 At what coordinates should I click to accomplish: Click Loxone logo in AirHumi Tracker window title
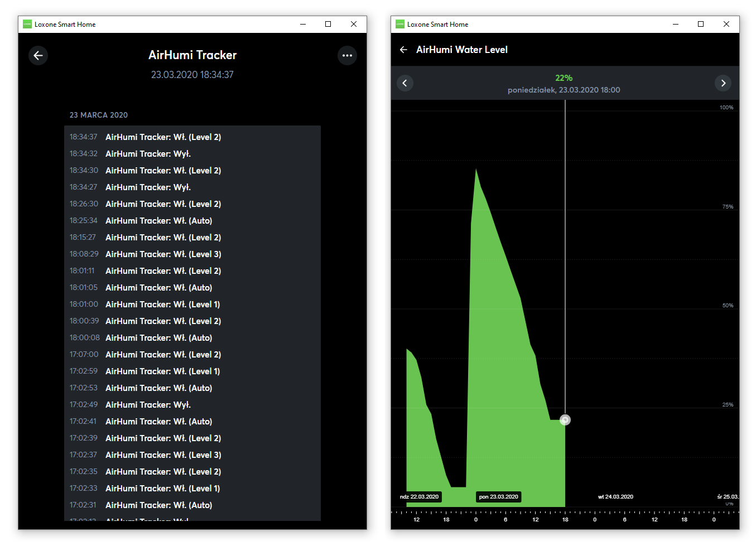click(27, 24)
